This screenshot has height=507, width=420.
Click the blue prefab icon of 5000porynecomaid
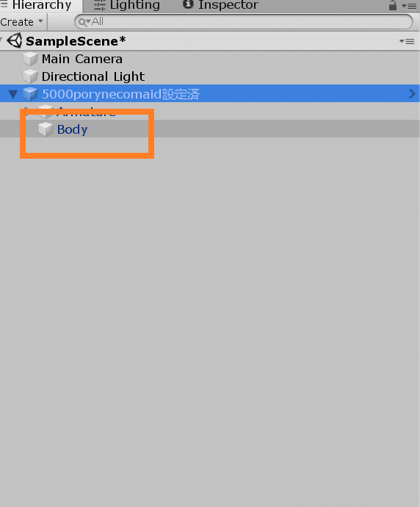(30, 94)
